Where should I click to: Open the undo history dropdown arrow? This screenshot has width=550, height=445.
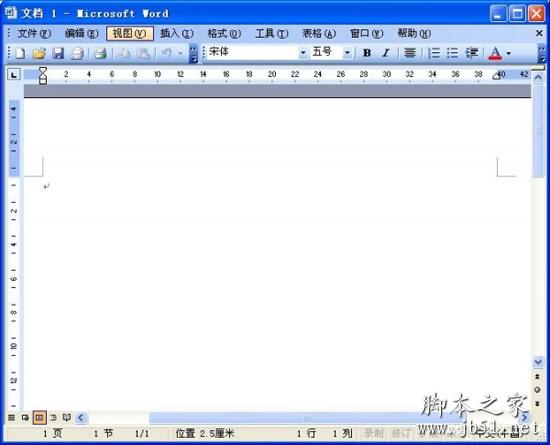pos(180,53)
